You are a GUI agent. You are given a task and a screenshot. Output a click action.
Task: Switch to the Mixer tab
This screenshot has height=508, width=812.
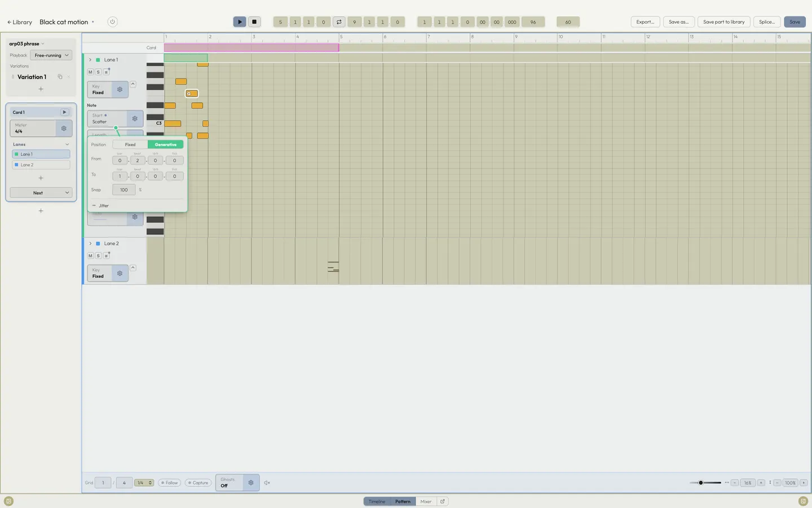pos(426,501)
